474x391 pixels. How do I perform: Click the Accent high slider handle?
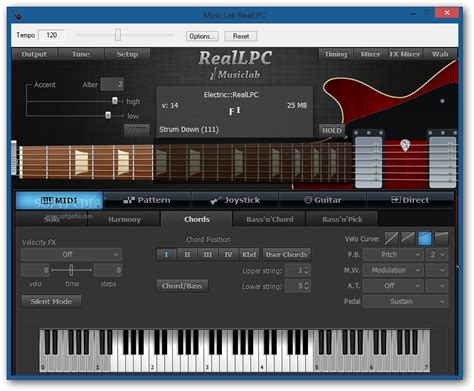pyautogui.click(x=115, y=101)
